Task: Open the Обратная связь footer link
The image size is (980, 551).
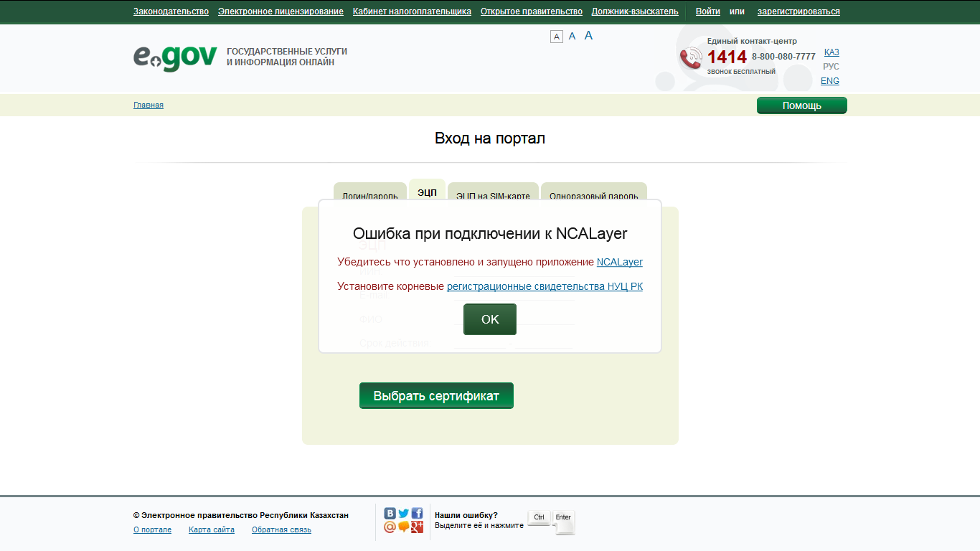Action: pyautogui.click(x=281, y=529)
